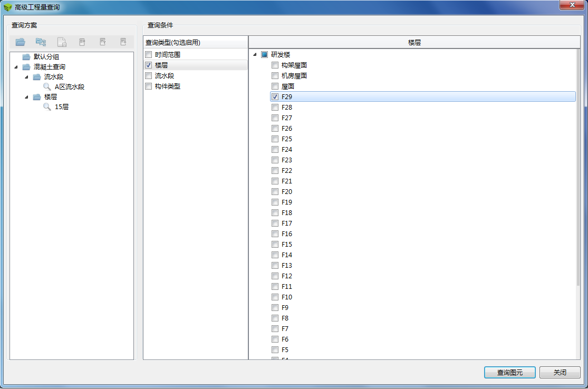Viewport: 588px width, 389px height.
Task: Enable the 时间范围 query type checkbox
Action: [x=149, y=55]
